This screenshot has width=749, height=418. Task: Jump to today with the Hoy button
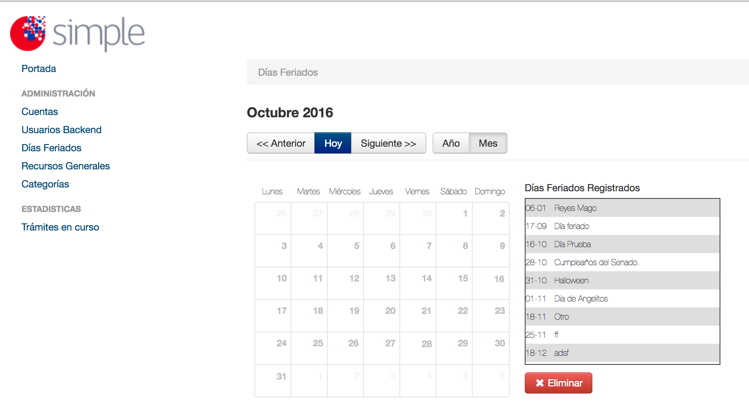tap(333, 143)
